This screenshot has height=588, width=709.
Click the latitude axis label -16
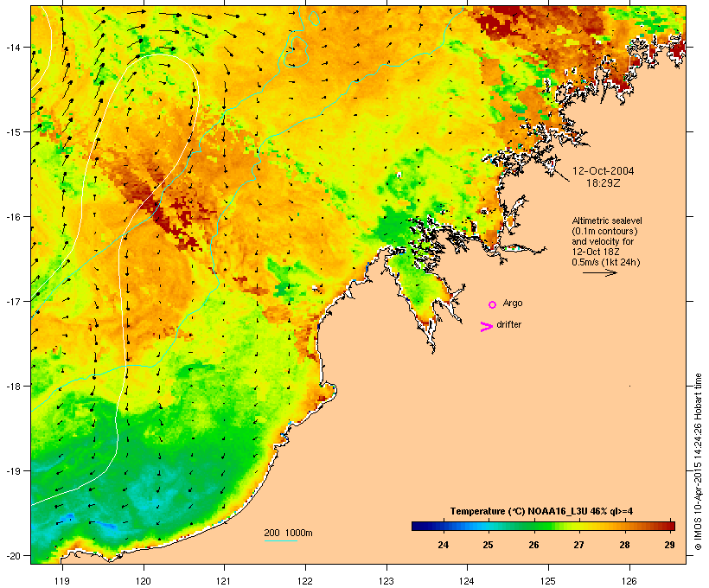[x=12, y=217]
